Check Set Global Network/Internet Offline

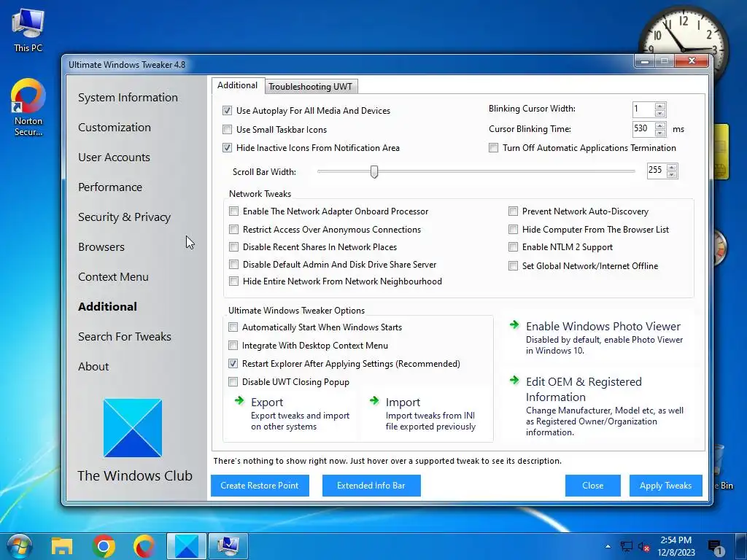coord(513,265)
